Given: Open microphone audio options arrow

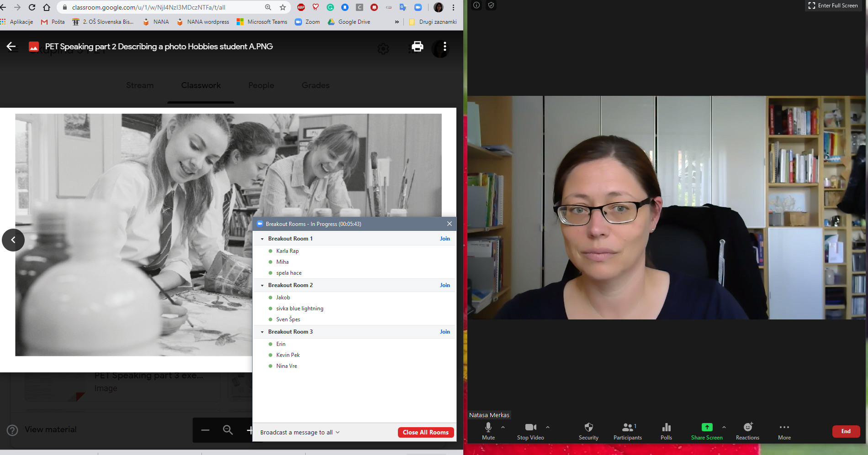Looking at the screenshot, I should (503, 427).
